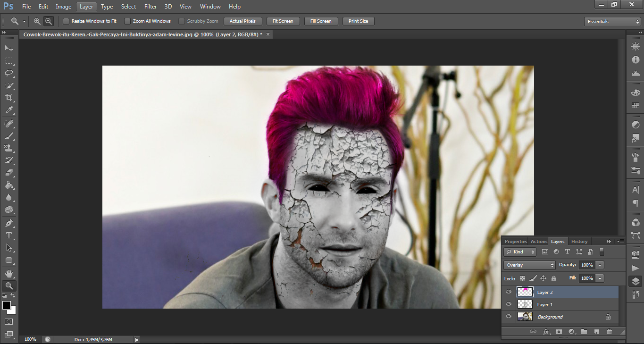
Task: Toggle lock image pixels brush icon
Action: coord(533,278)
